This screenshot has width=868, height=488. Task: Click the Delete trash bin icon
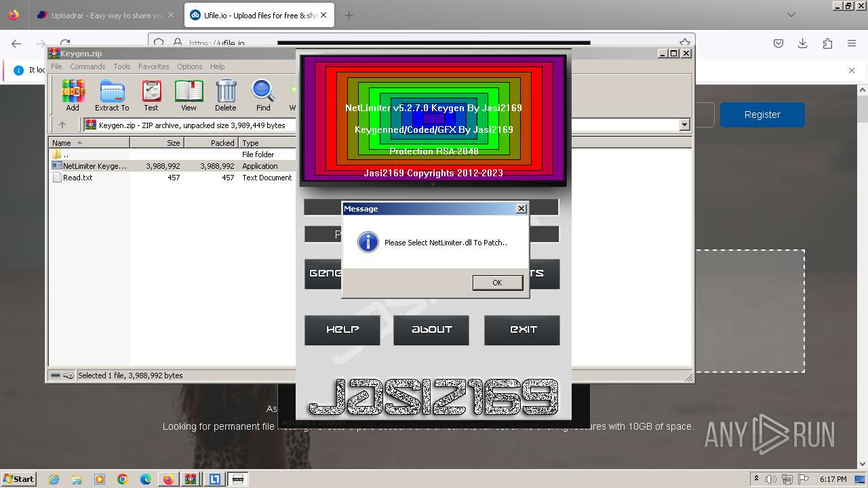click(226, 95)
